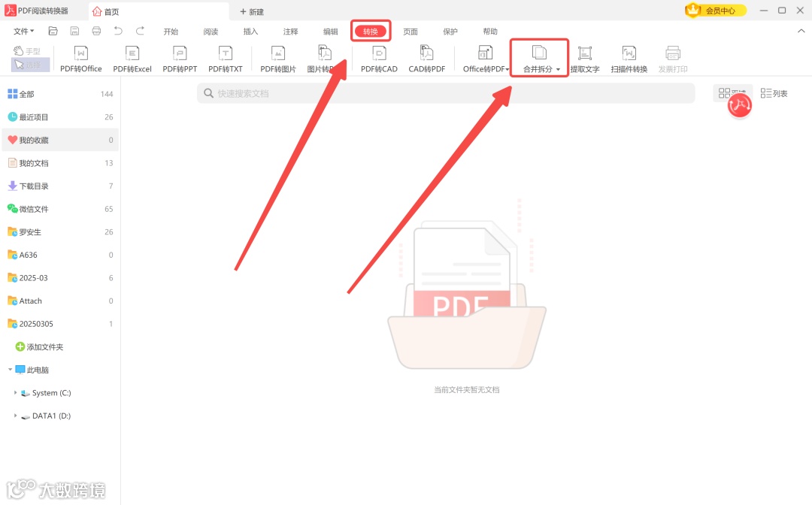812x505 pixels.
Task: Open 下载目录 in the sidebar
Action: tap(60, 186)
